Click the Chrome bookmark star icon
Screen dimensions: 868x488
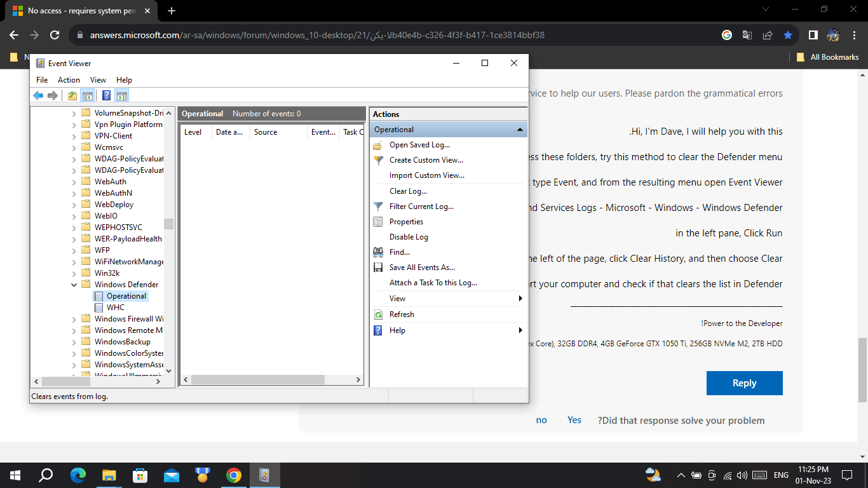(788, 35)
